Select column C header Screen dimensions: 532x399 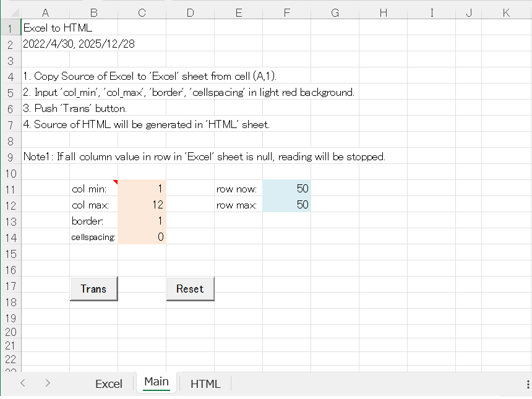tap(142, 12)
